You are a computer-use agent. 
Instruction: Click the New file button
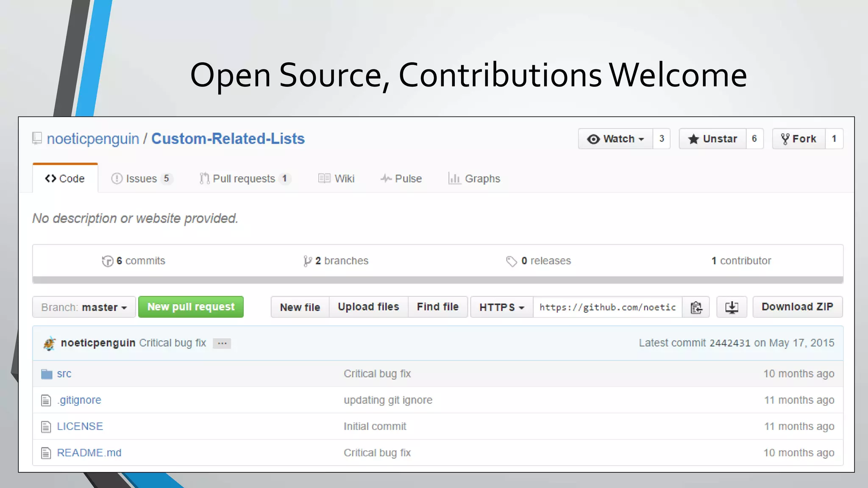(x=300, y=307)
